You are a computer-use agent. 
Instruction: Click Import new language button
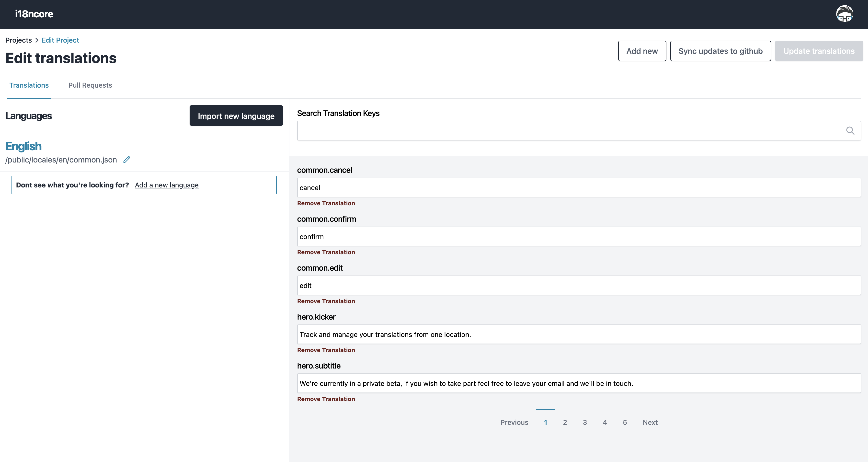236,115
